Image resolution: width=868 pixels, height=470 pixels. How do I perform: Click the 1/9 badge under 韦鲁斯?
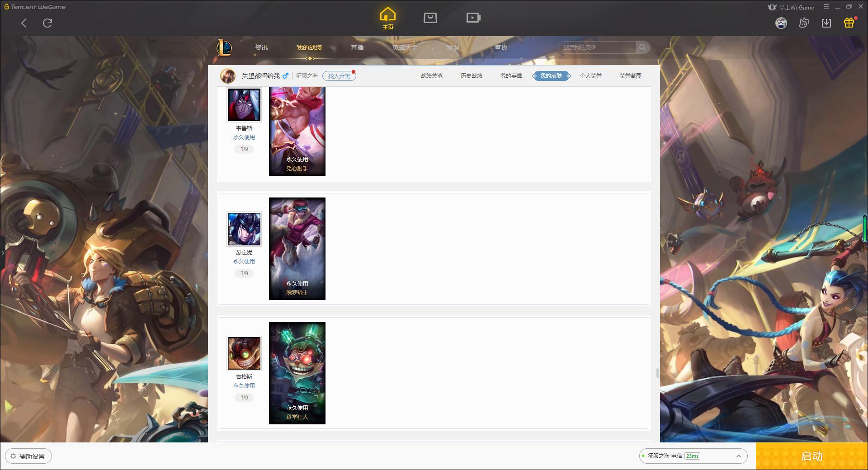point(244,149)
